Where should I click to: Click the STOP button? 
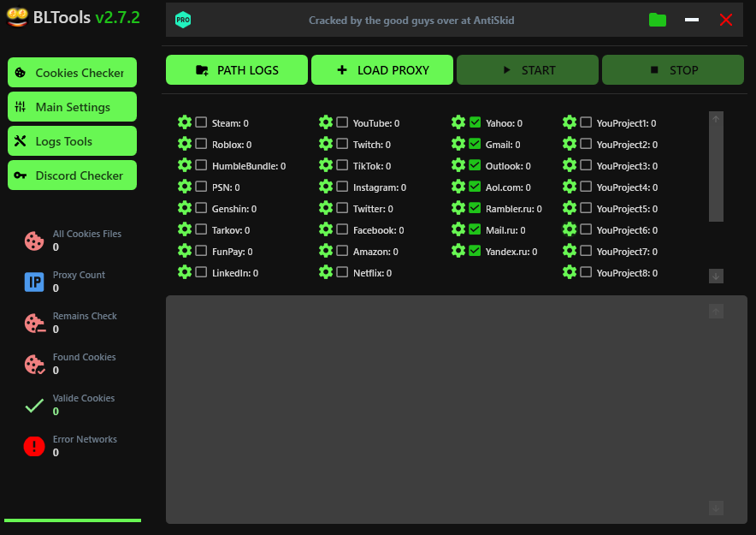(x=673, y=70)
